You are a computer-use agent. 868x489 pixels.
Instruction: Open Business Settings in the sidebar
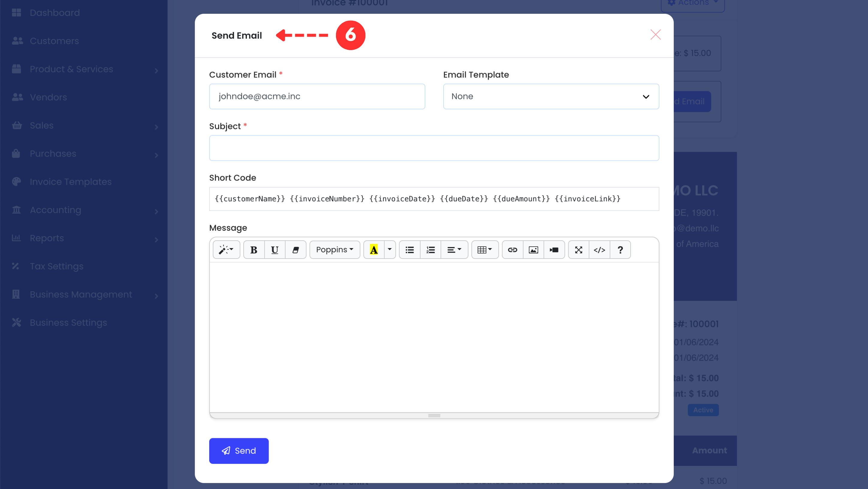coord(68,323)
